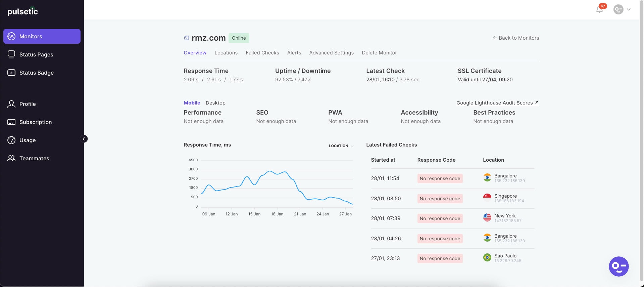Click the Sao Paulo Brazil flag icon
Image resolution: width=644 pixels, height=287 pixels.
[487, 257]
